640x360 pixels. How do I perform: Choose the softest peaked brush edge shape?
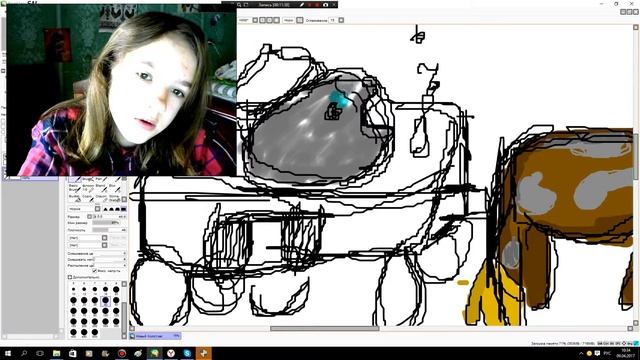click(x=106, y=209)
